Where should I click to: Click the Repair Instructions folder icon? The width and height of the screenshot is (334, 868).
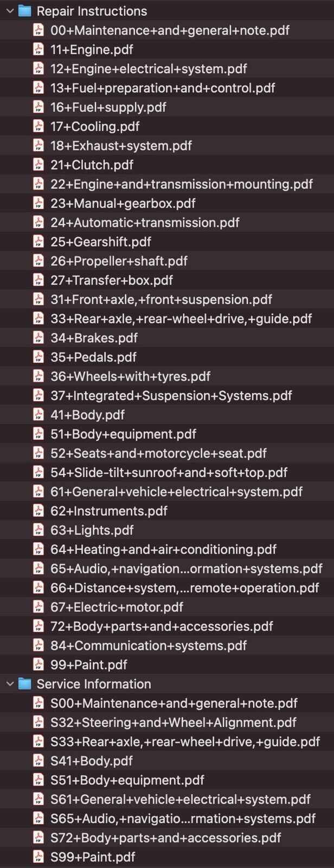click(24, 11)
